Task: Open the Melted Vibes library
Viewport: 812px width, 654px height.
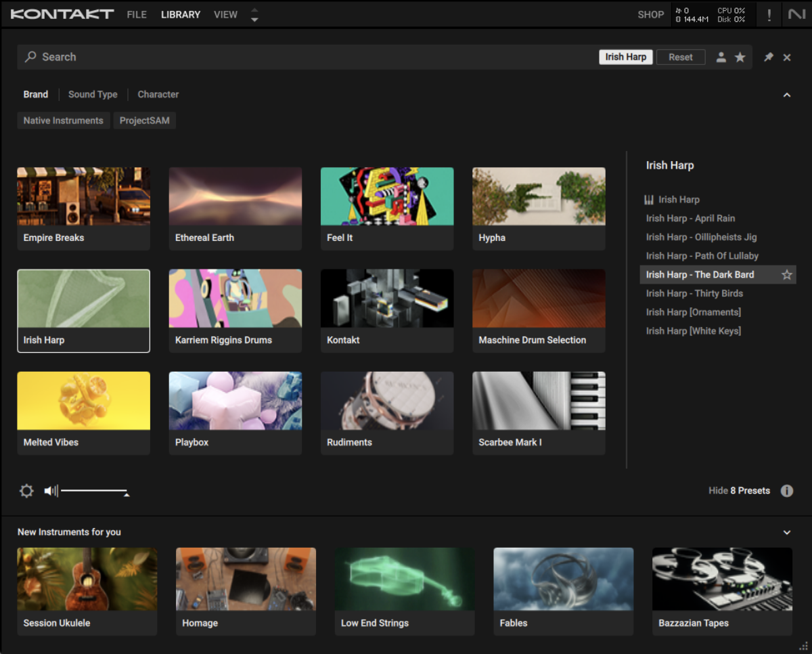Action: tap(84, 414)
